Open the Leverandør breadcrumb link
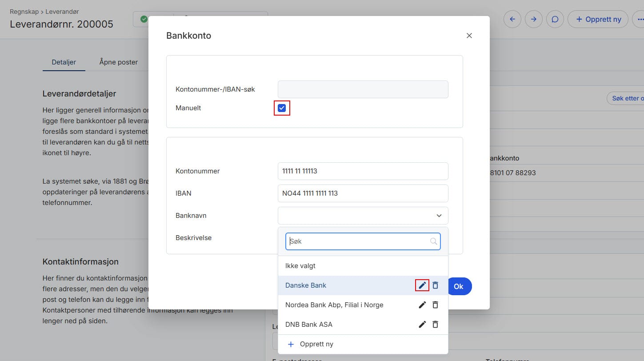This screenshot has width=644, height=361. click(62, 12)
